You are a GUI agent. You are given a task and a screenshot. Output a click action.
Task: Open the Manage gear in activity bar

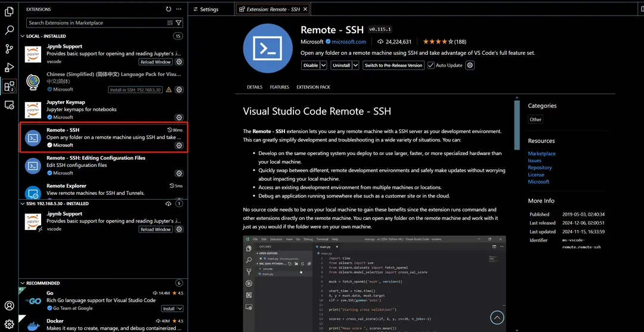[9, 324]
